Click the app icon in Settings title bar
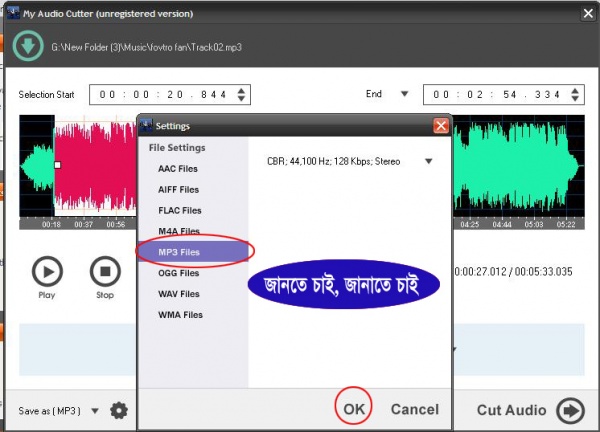This screenshot has height=432, width=600. (x=146, y=126)
